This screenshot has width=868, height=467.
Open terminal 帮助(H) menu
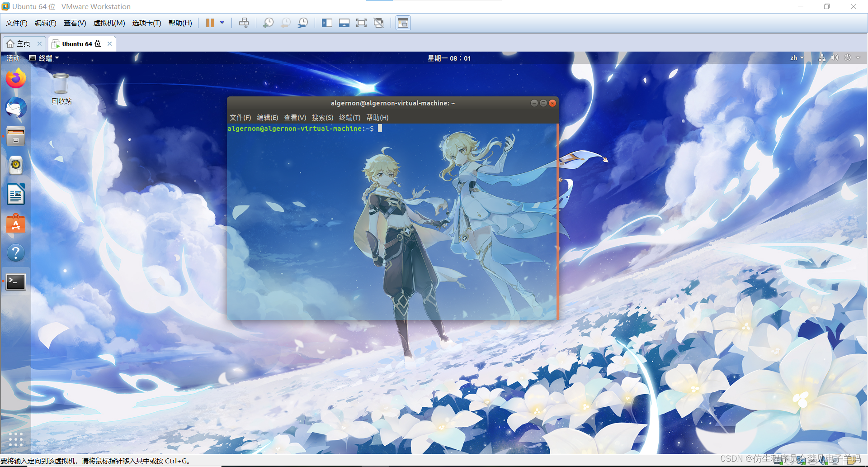[x=377, y=118]
